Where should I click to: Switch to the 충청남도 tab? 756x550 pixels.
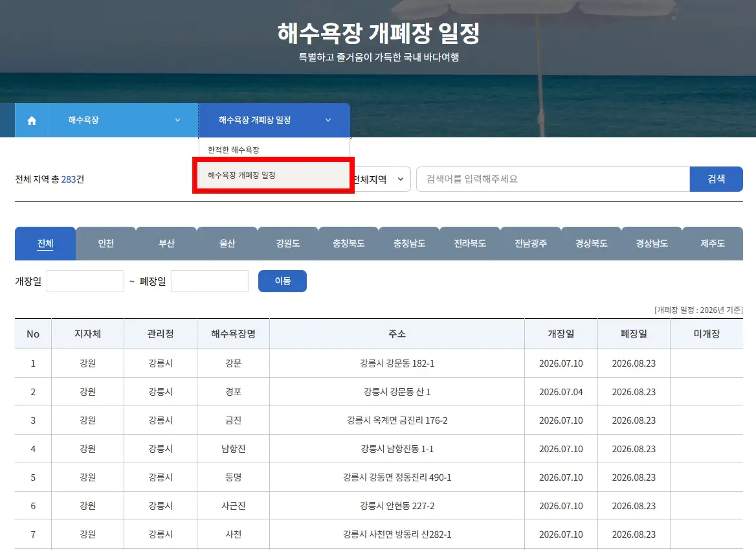click(409, 244)
